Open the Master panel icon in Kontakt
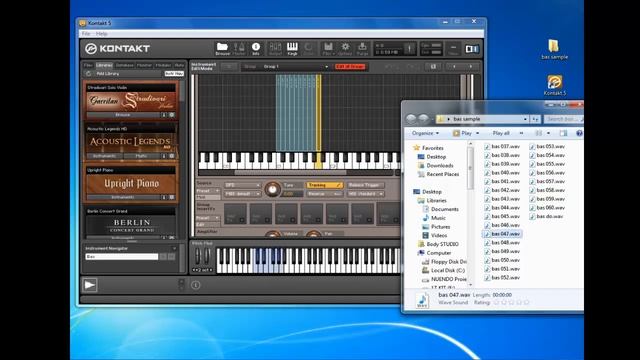Image resolution: width=640 pixels, height=360 pixels. pos(239,49)
